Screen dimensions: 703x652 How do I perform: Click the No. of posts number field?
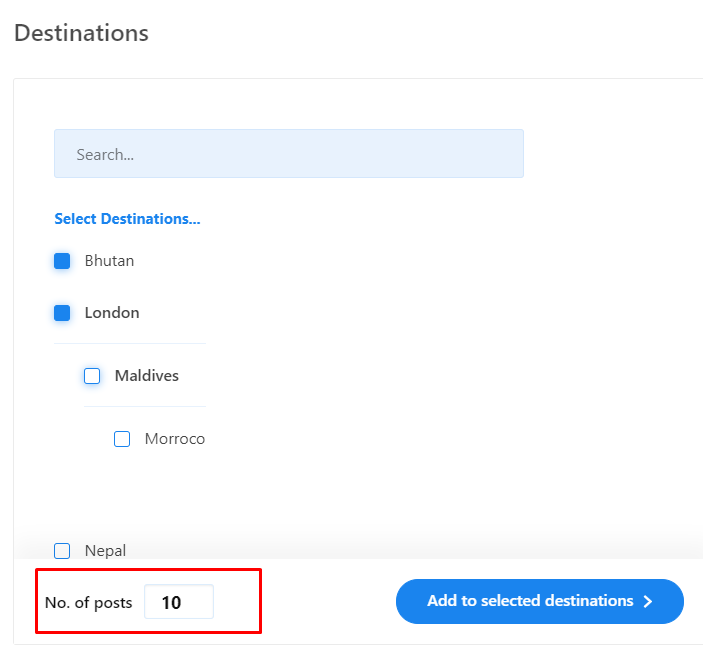point(179,602)
